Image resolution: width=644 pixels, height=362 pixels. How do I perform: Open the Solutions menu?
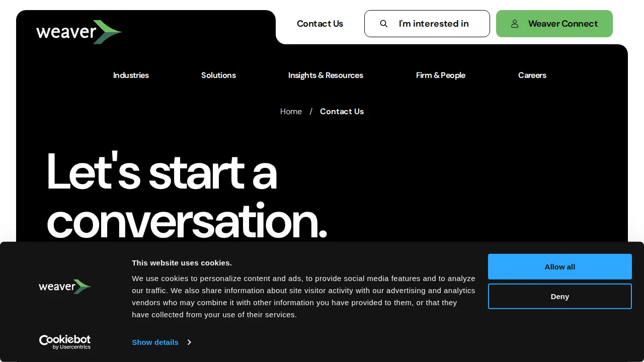pos(218,75)
